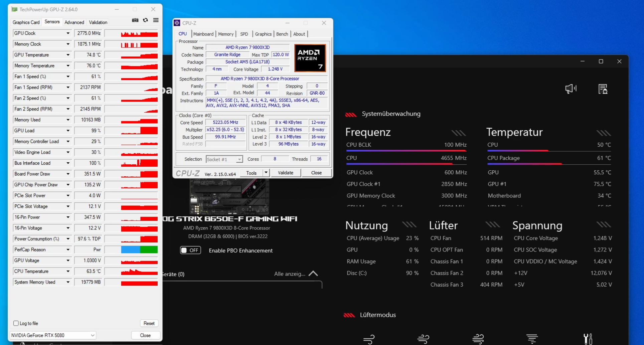Toggle Enable PBO Enhancement switch
This screenshot has height=345, width=644.
tap(190, 250)
